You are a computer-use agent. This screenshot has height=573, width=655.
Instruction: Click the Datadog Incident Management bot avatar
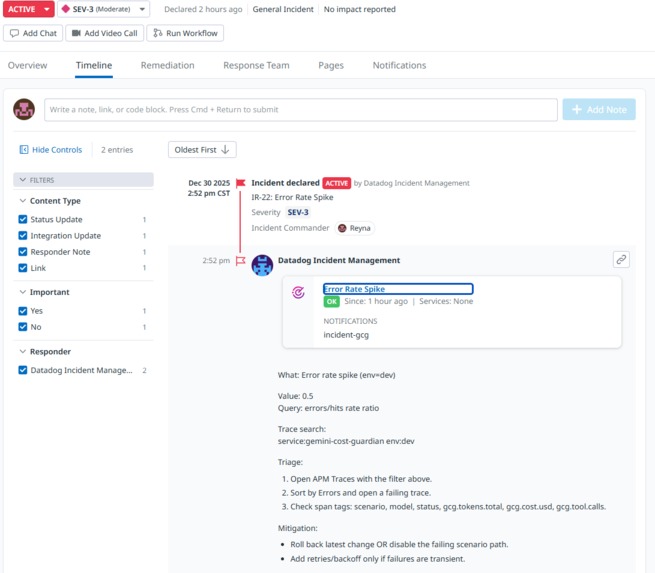262,266
